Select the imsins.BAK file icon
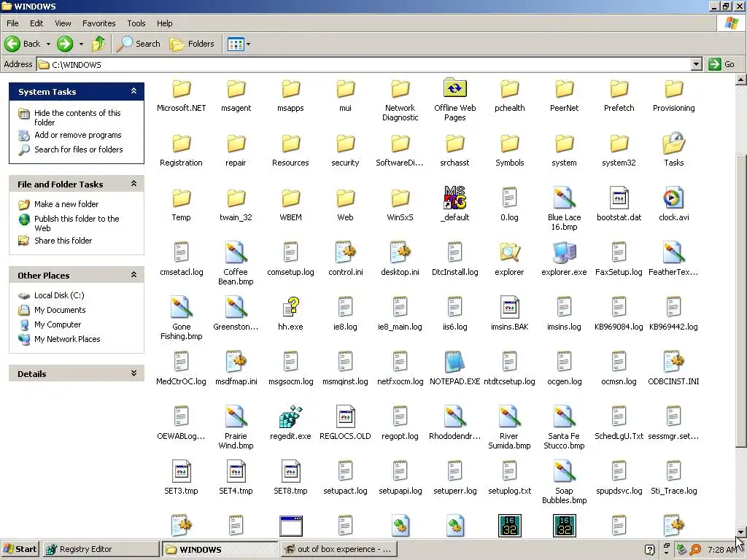Viewport: 747px width, 560px height. 509,307
